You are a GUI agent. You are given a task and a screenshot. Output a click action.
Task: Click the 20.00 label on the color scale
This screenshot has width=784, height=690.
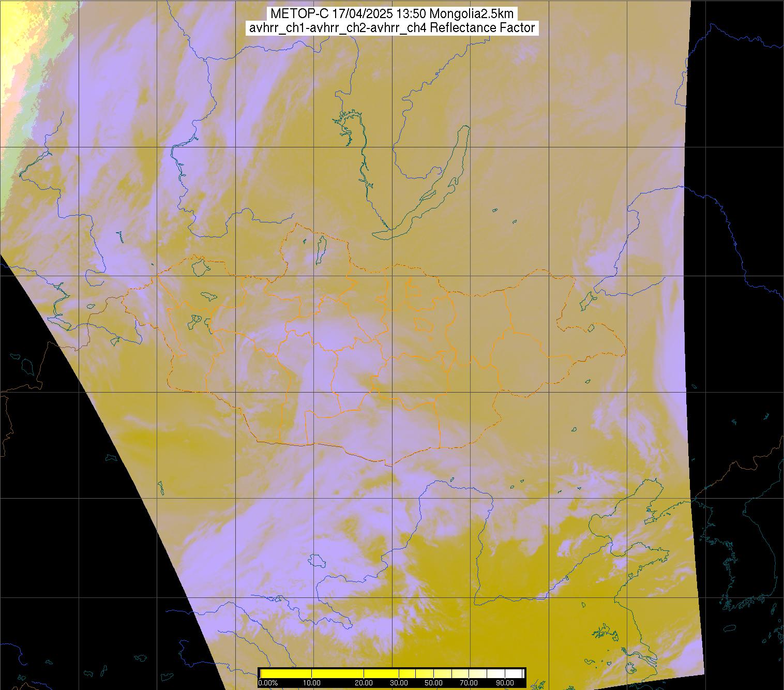coord(364,683)
